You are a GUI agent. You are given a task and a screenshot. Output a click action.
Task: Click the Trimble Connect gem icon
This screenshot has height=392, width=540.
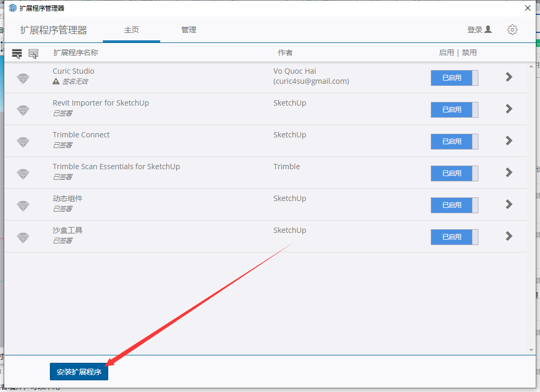23,142
